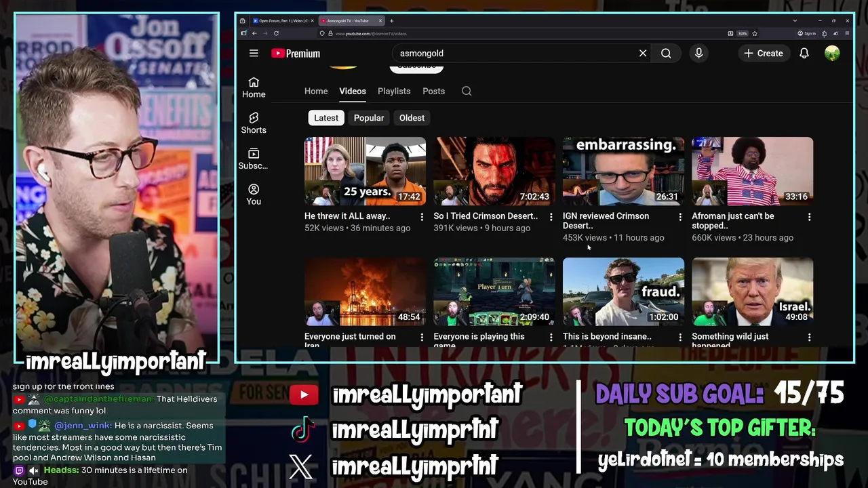The width and height of the screenshot is (868, 488).
Task: Click the browser zoom level indicator
Action: pyautogui.click(x=743, y=33)
